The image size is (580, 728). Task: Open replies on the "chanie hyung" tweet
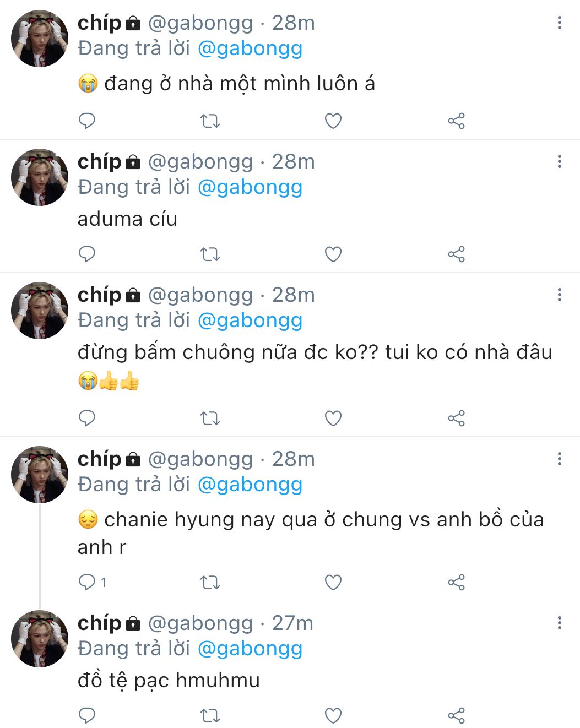coord(88,582)
